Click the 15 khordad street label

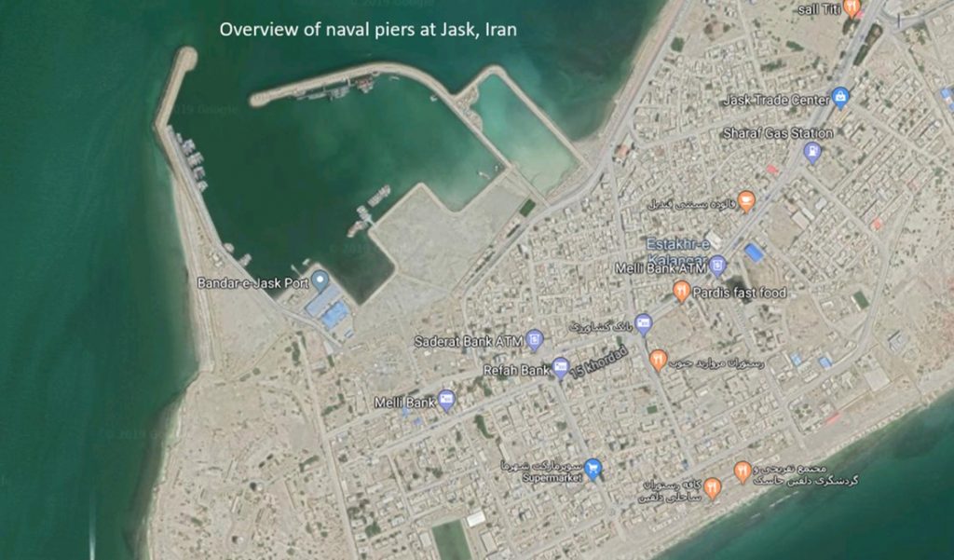point(599,364)
